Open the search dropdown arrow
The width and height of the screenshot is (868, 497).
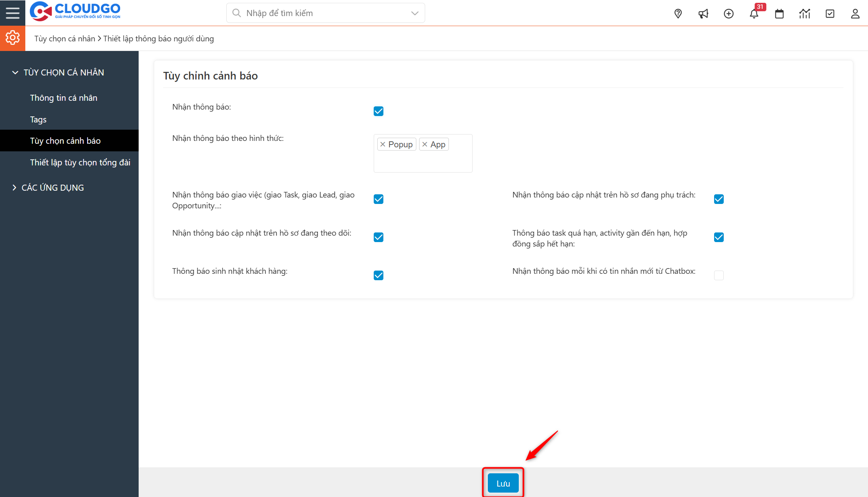click(414, 13)
